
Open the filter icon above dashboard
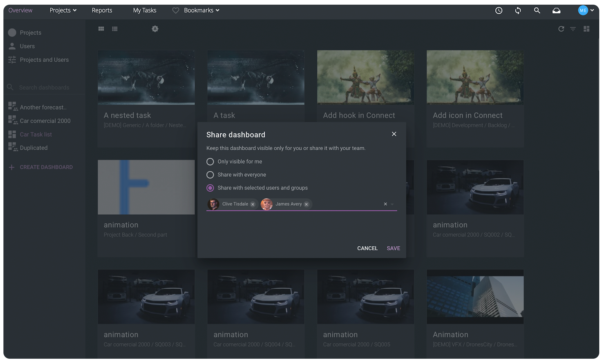point(573,29)
